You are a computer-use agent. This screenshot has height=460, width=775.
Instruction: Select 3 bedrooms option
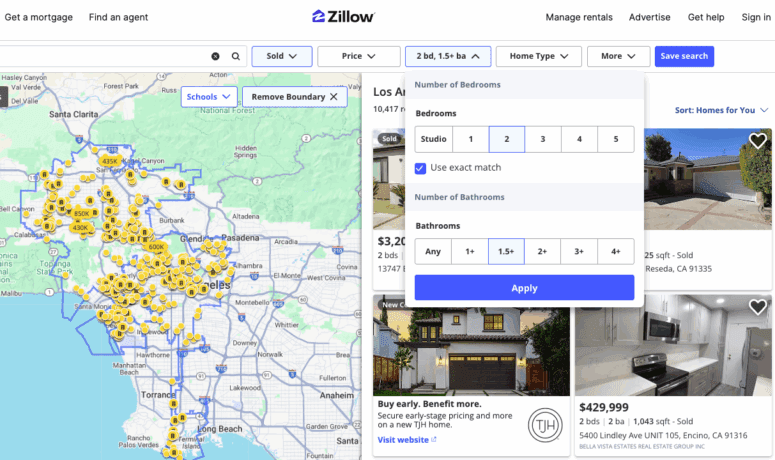(543, 140)
